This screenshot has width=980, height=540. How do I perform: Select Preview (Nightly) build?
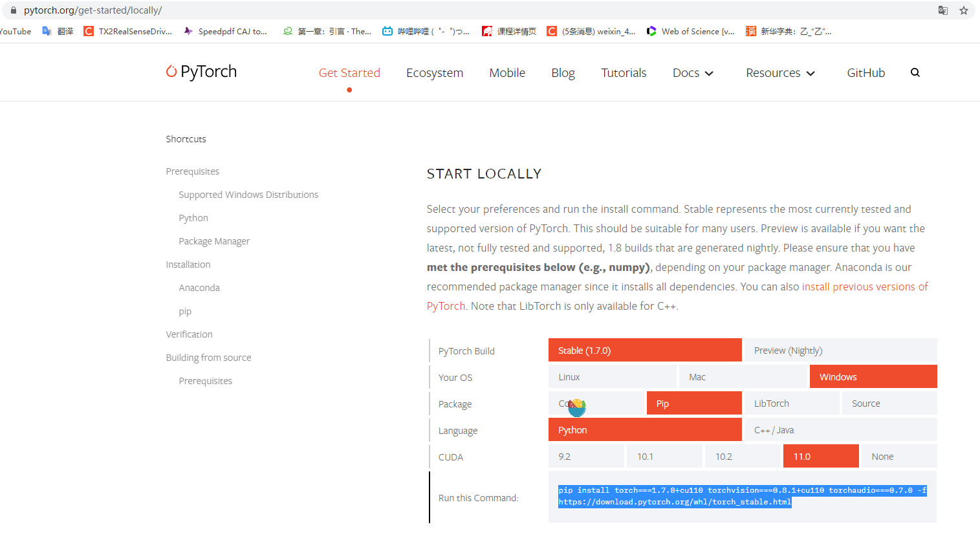point(840,350)
